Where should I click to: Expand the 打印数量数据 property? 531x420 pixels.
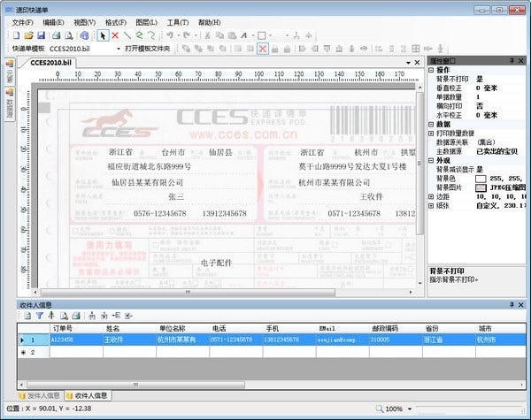[x=431, y=134]
